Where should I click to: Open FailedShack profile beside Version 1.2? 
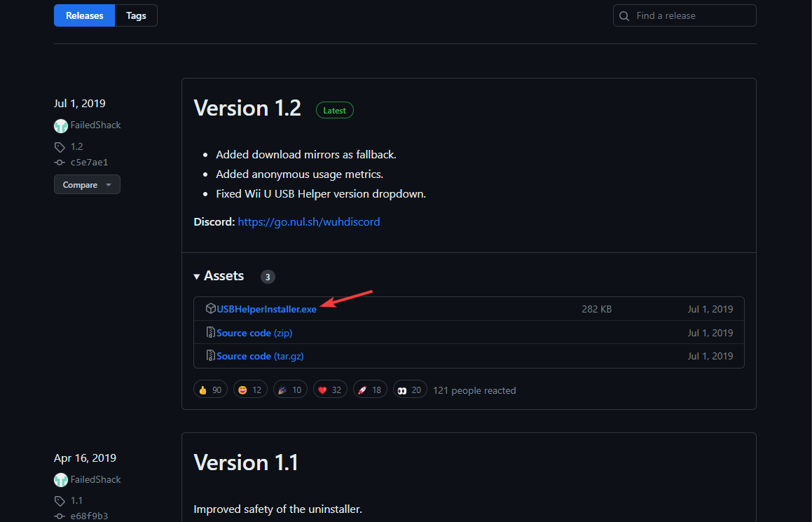tap(96, 125)
